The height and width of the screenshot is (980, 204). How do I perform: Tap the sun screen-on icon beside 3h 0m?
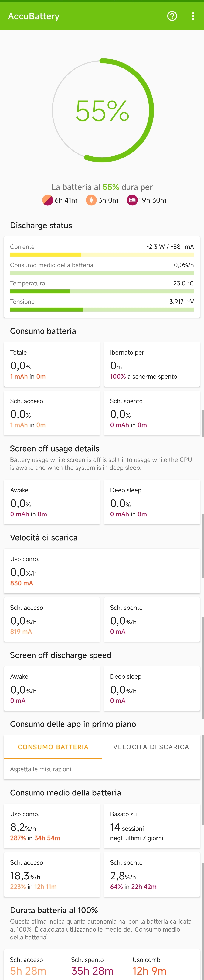[x=91, y=200]
